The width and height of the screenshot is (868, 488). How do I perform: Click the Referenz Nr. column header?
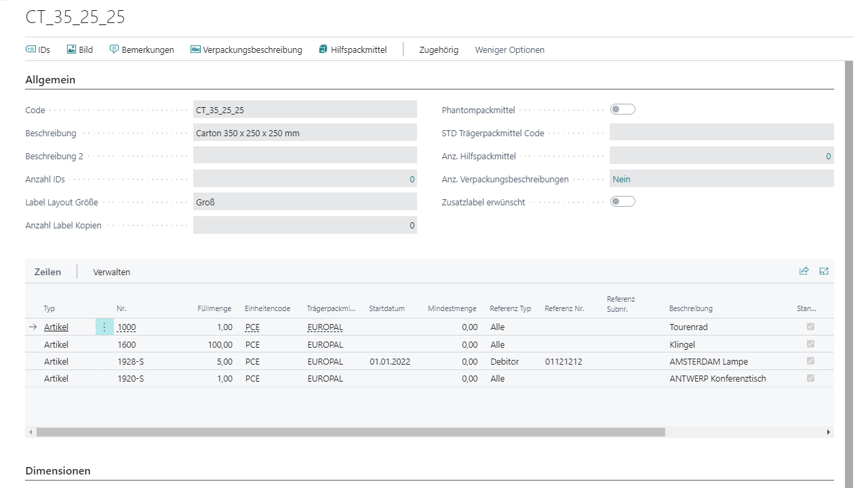tap(564, 308)
